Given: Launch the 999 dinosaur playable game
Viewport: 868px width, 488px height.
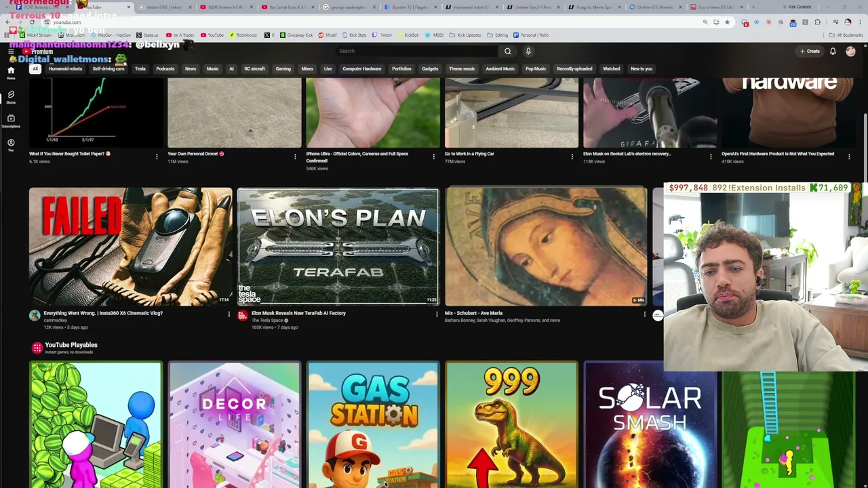Looking at the screenshot, I should coord(511,425).
